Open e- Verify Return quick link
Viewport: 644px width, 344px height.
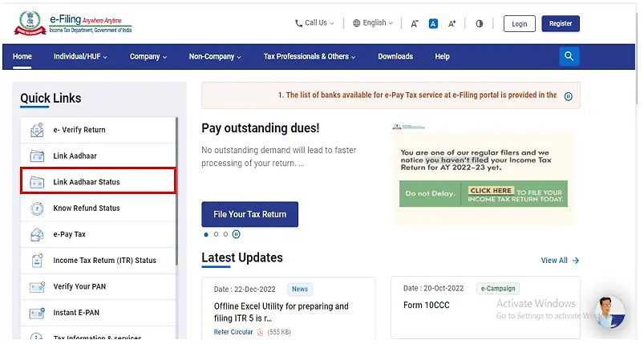pos(99,130)
